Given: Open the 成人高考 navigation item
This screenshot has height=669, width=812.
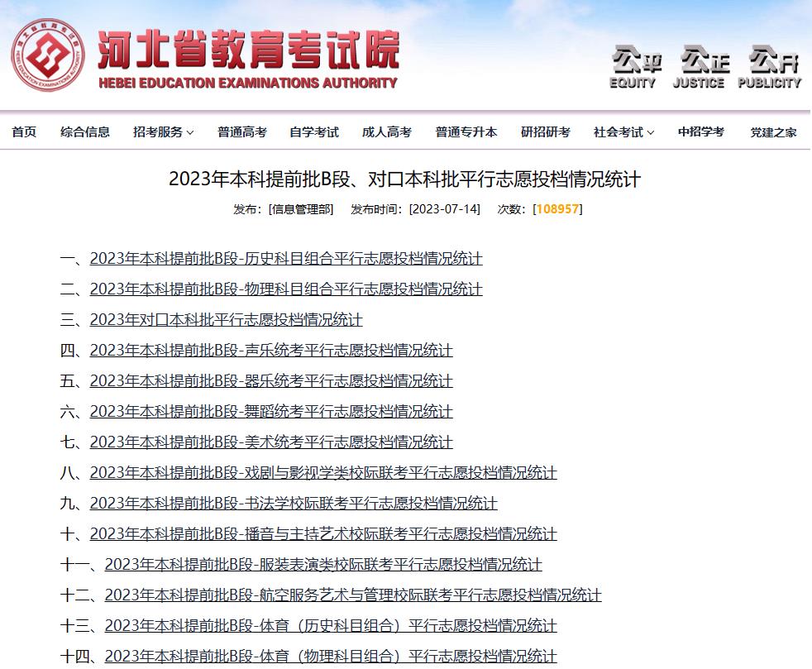Looking at the screenshot, I should [386, 132].
